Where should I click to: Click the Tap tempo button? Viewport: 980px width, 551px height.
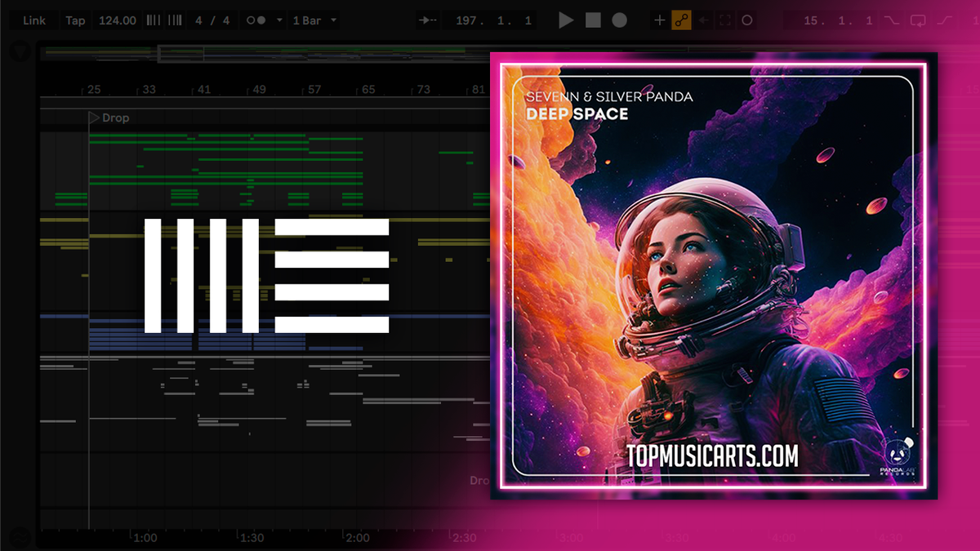[x=75, y=20]
